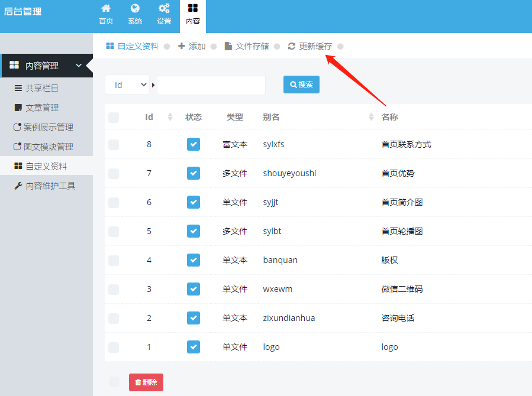Viewport: 532px width, 396px height.
Task: Sort by the 别名 column arrows
Action: point(371,117)
